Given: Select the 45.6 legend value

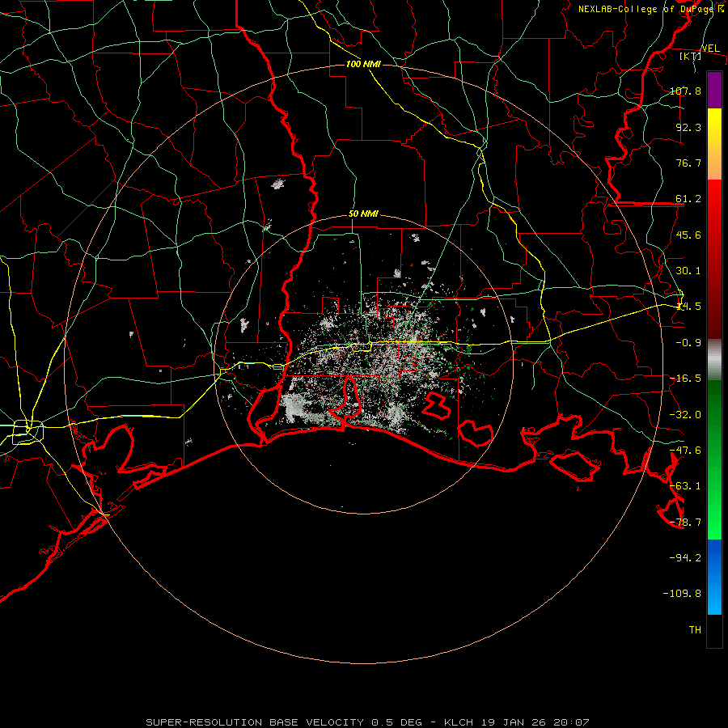Looking at the screenshot, I should [x=688, y=235].
